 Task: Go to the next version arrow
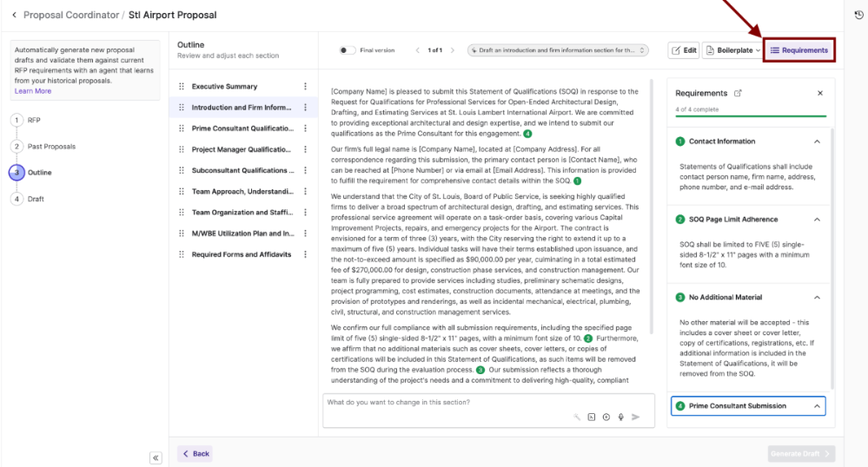(x=453, y=50)
